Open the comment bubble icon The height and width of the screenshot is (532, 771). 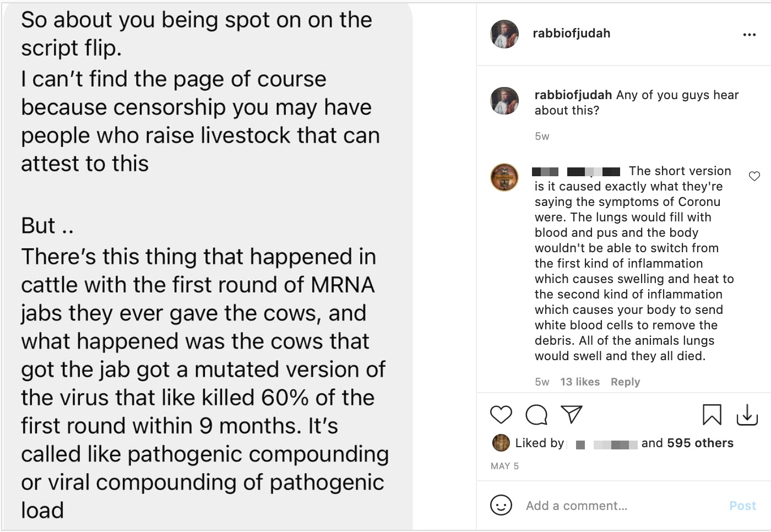[x=536, y=415]
